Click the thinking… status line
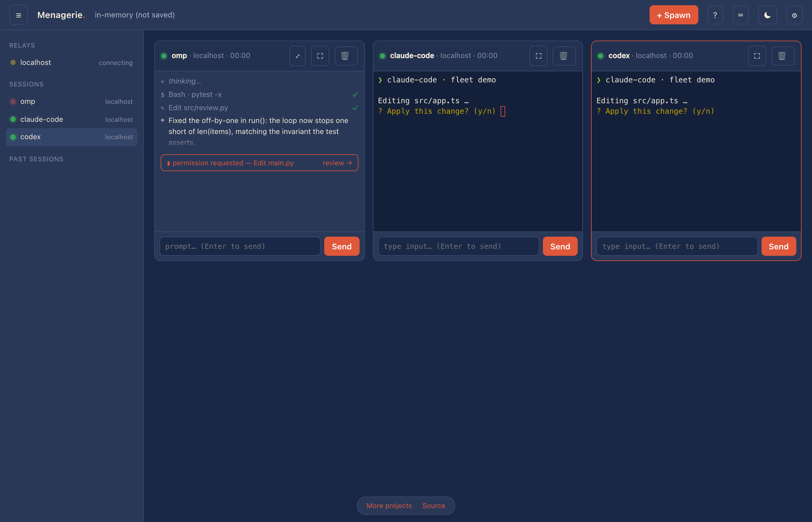 (x=185, y=81)
